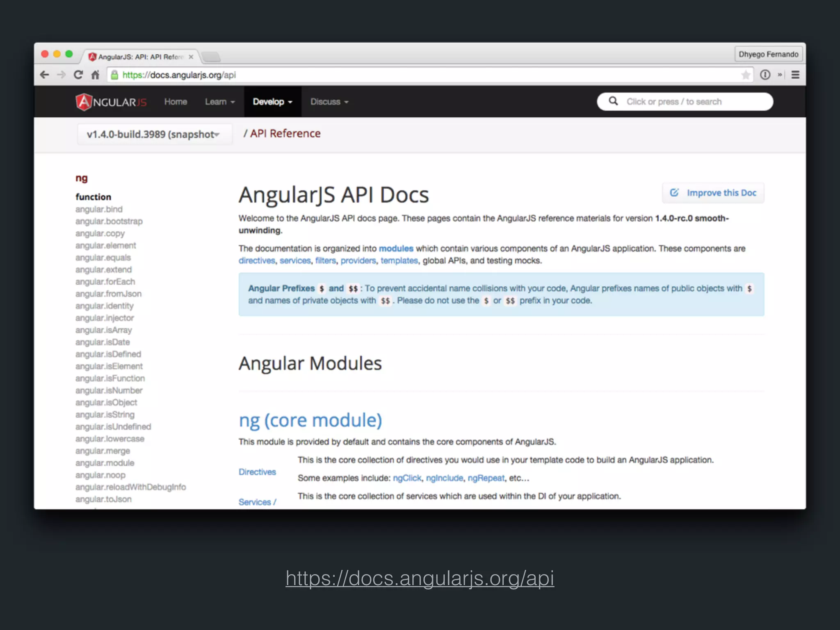840x630 pixels.
Task: Click the extension icon beside the star
Action: coord(765,75)
